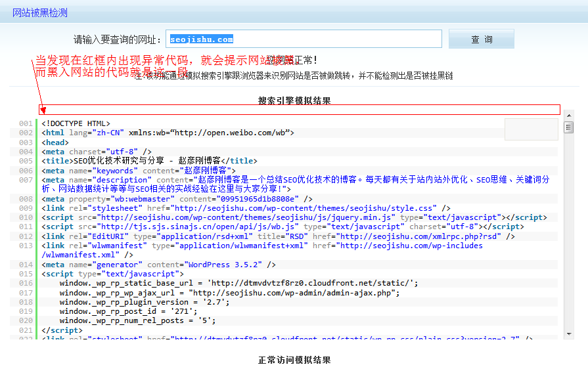588x369 pixels.
Task: Click the cloudfront.net static URL on line 016
Action: tap(310, 284)
